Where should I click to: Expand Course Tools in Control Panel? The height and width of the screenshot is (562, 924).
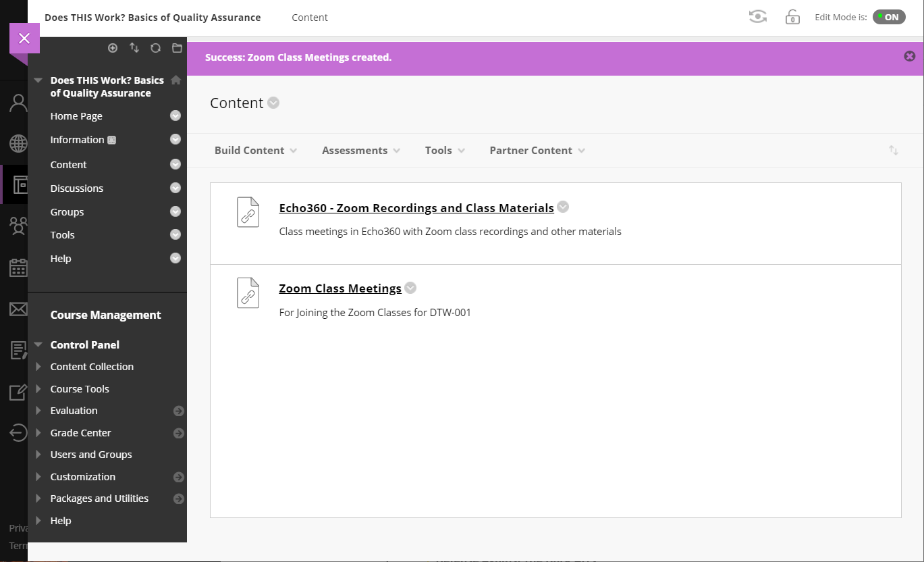pos(38,389)
